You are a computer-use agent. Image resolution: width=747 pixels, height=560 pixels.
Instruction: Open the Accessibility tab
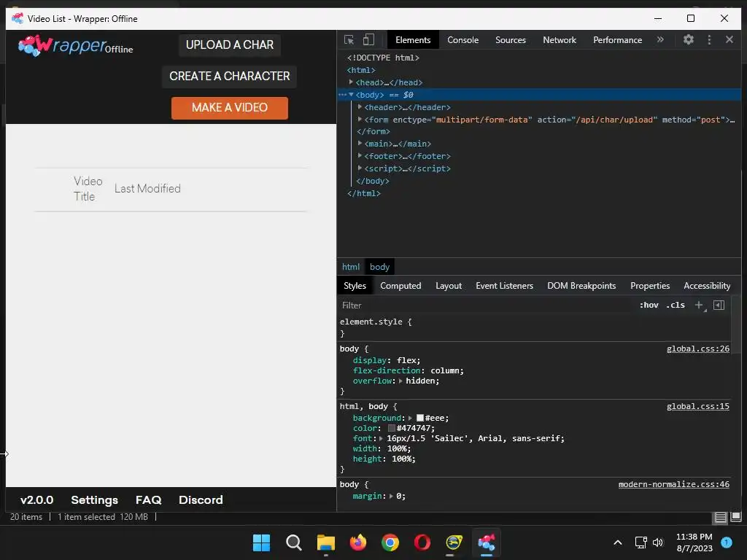coord(706,286)
